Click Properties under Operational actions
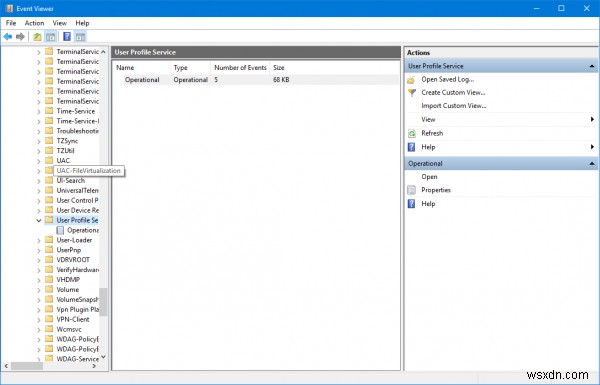 click(436, 190)
